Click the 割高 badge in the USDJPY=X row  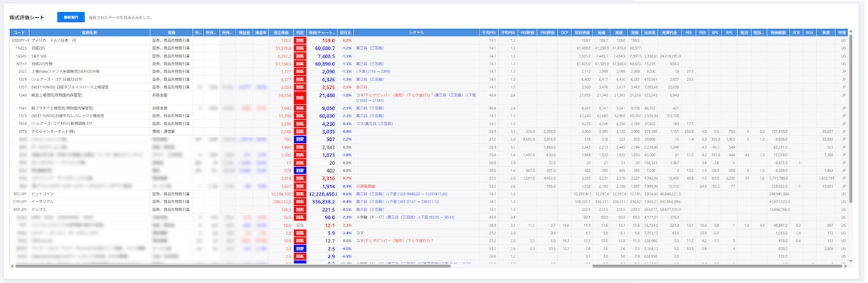click(300, 41)
